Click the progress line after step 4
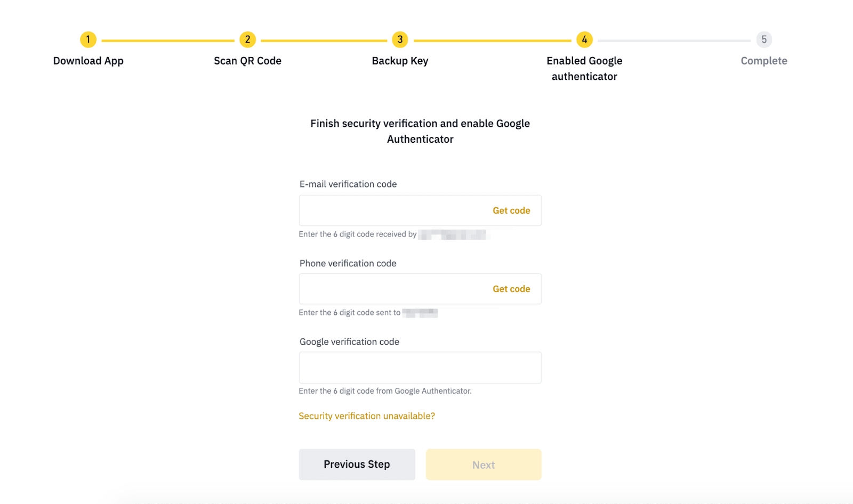Viewport: 853px width, 504px height. pos(674,40)
